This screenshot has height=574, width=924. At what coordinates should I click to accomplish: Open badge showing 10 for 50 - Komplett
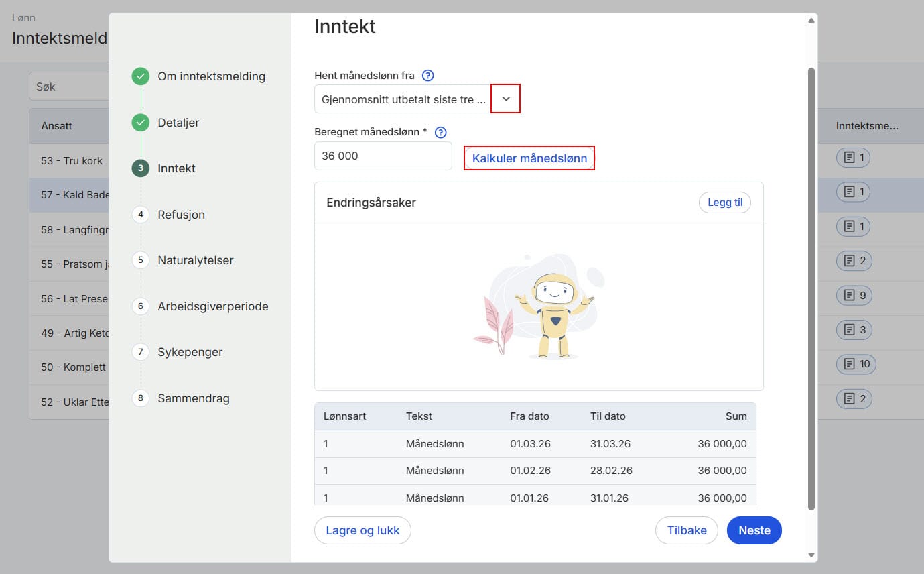[x=856, y=364]
